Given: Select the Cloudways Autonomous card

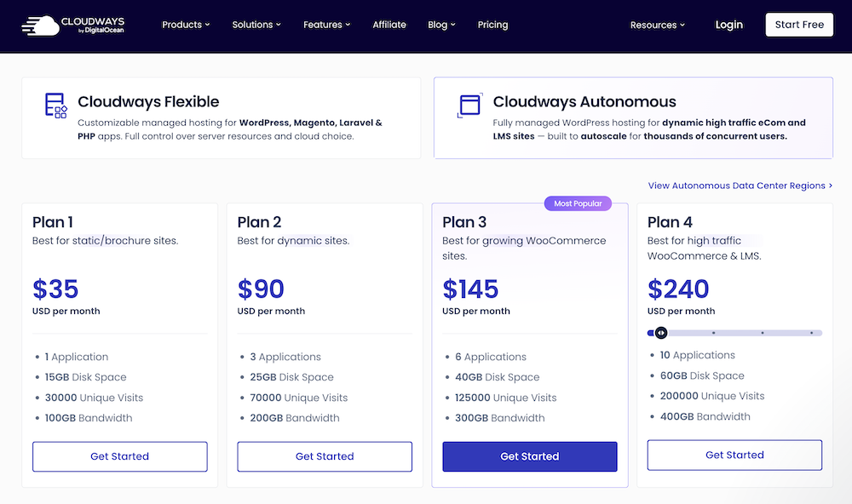Looking at the screenshot, I should 633,117.
